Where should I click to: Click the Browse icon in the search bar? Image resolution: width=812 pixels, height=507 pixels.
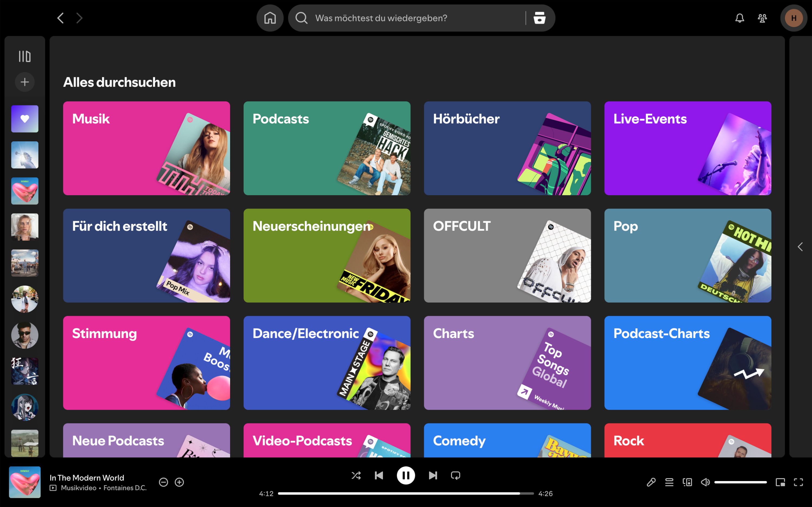[539, 18]
